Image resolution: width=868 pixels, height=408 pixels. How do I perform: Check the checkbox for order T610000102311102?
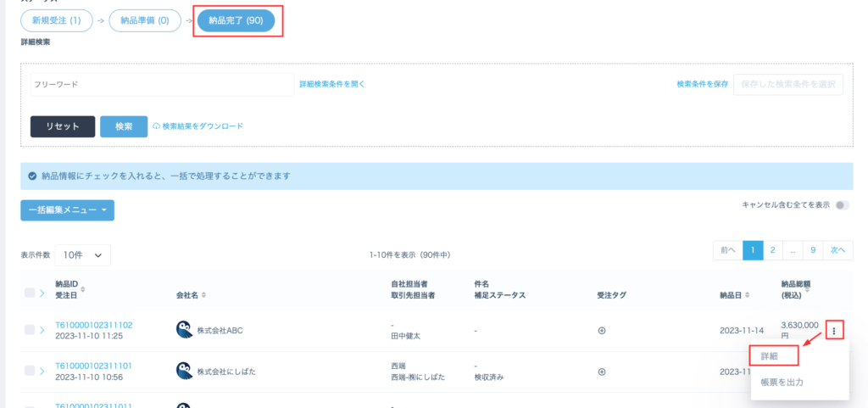(30, 331)
